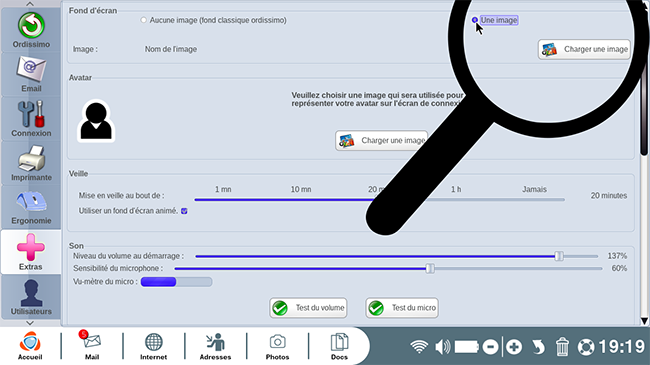Select the 'Aucune image' radio option
This screenshot has height=365, width=650.
pyautogui.click(x=143, y=20)
